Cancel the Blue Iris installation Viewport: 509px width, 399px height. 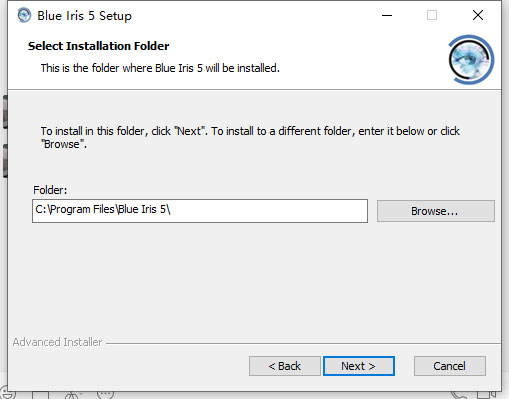(450, 366)
